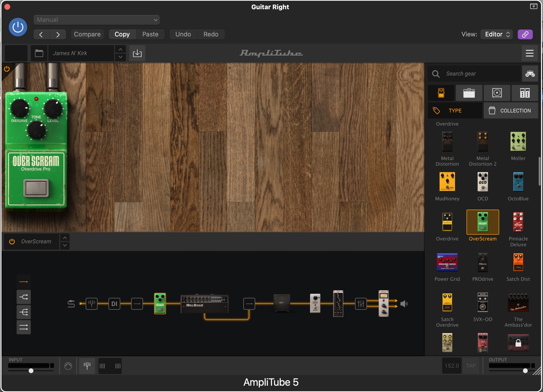Click the LEVEL knob on pedal
Viewport: 543px width, 392px height.
pos(53,108)
